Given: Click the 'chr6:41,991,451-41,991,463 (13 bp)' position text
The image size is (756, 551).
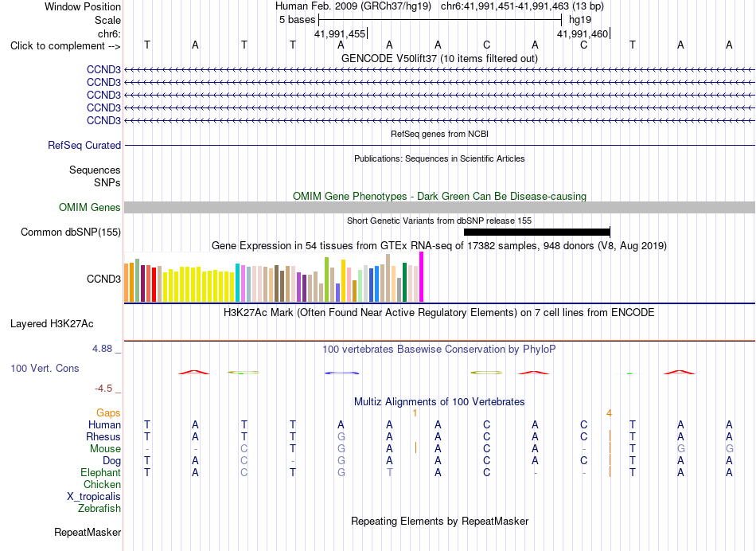Looking at the screenshot, I should click(x=522, y=6).
